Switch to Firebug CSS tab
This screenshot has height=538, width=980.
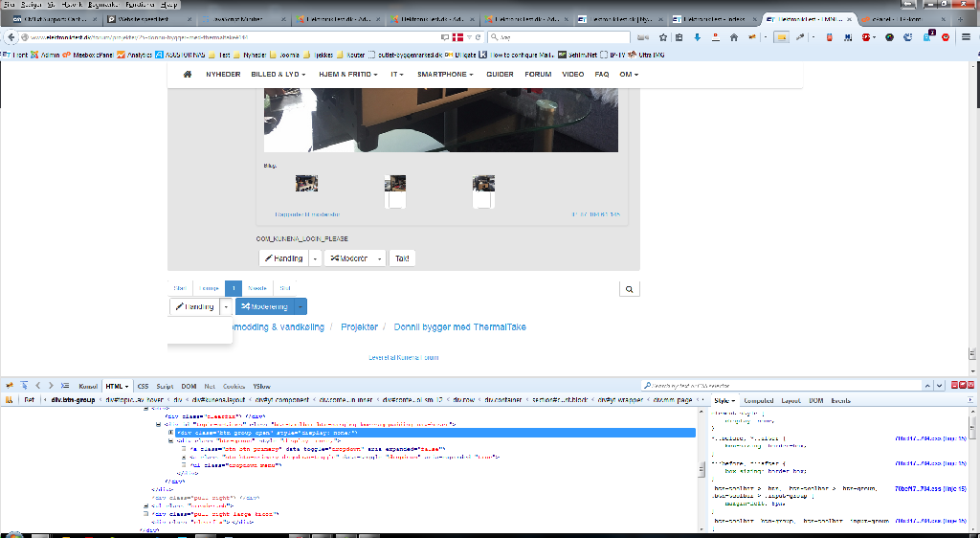[x=144, y=386]
